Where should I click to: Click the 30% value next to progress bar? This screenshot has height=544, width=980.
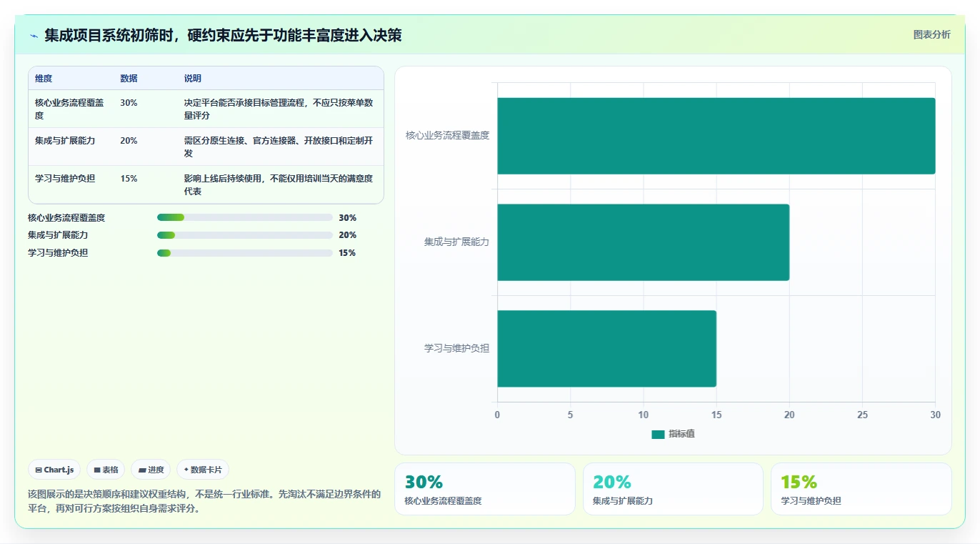coord(347,218)
